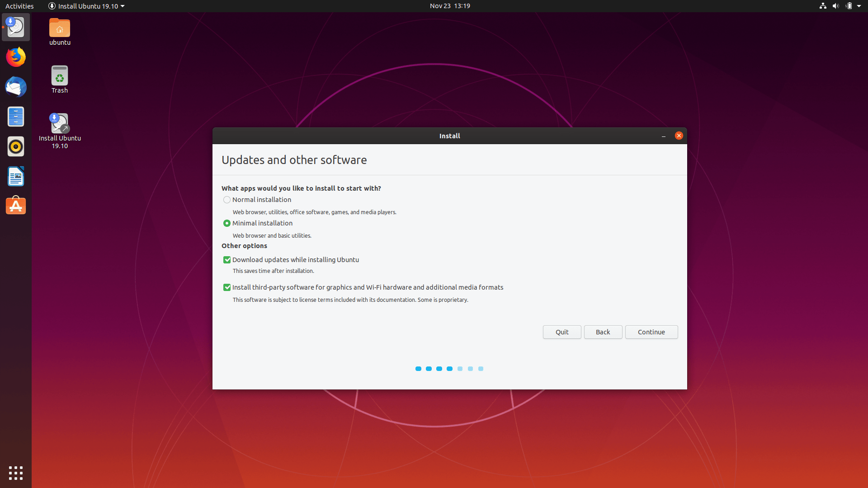Open the system status menu arrow
The height and width of the screenshot is (488, 868).
[859, 6]
